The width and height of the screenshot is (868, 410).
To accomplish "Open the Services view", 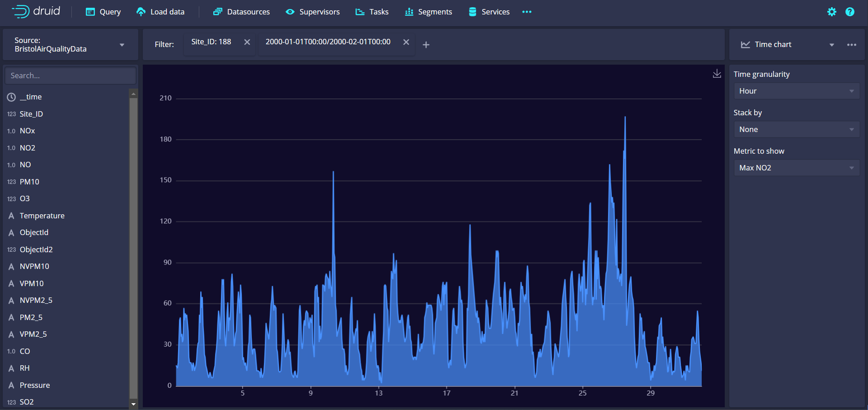I will click(489, 12).
